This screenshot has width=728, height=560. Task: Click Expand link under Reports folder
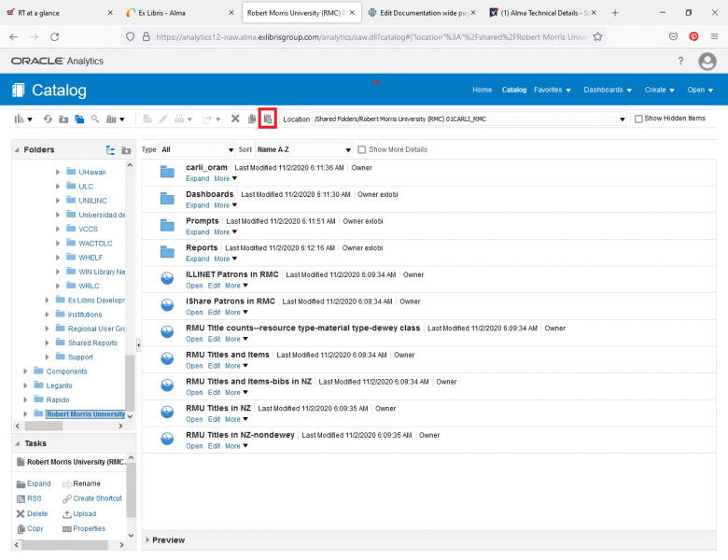click(x=197, y=259)
